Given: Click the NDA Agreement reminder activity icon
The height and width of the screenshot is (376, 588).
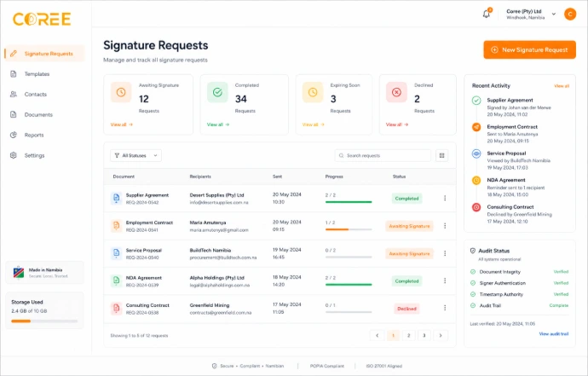Looking at the screenshot, I should pos(476,181).
